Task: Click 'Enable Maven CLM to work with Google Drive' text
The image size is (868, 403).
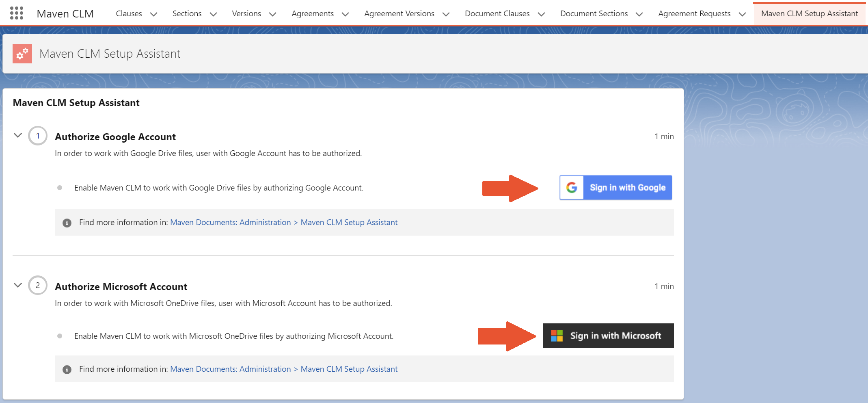Action: click(x=219, y=188)
